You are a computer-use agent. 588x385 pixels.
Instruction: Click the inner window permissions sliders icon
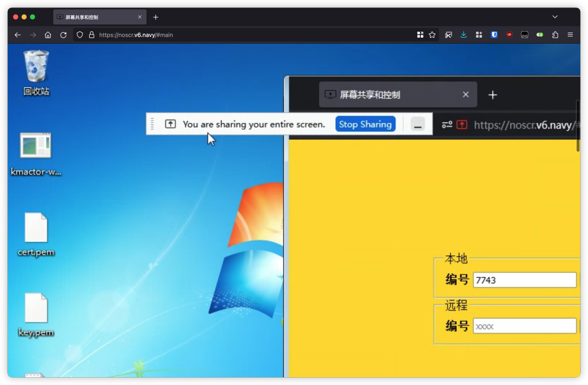point(447,125)
